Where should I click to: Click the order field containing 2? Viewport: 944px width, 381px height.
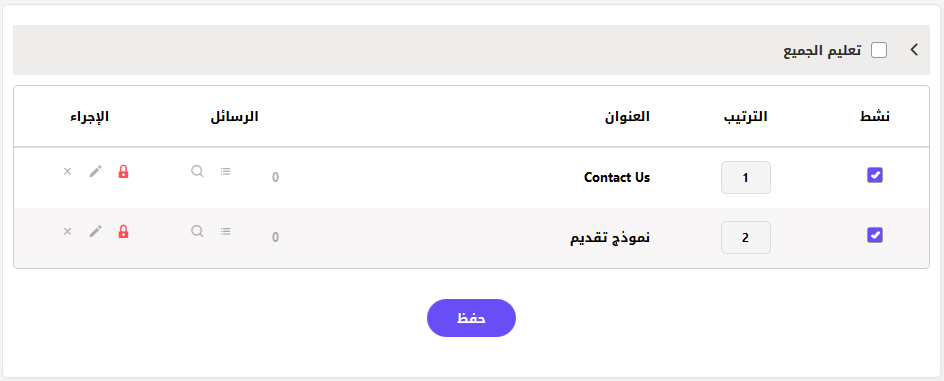tap(746, 237)
